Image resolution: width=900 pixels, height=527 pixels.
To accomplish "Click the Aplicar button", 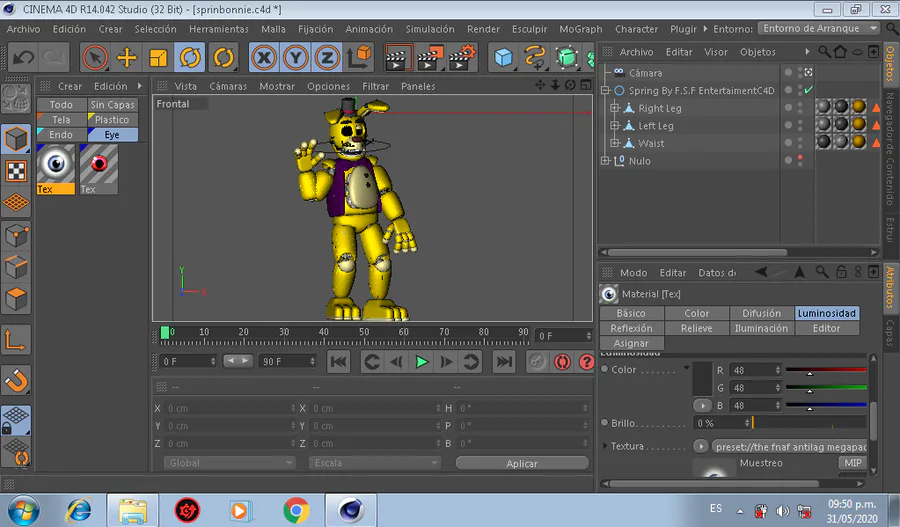I will (522, 463).
